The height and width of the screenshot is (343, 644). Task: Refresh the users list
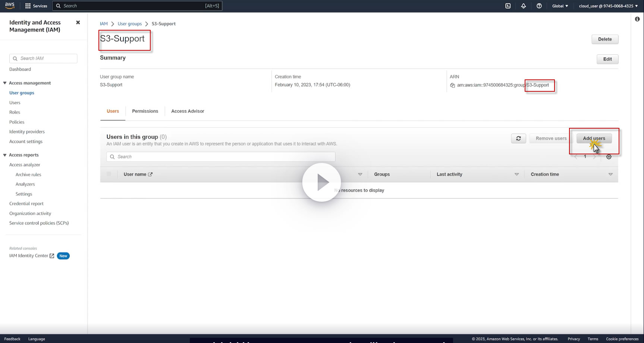(x=518, y=138)
